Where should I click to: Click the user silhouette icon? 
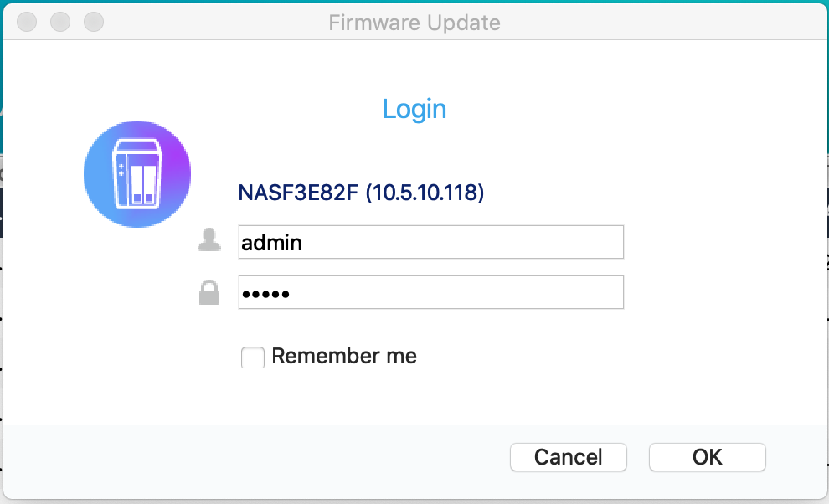209,240
